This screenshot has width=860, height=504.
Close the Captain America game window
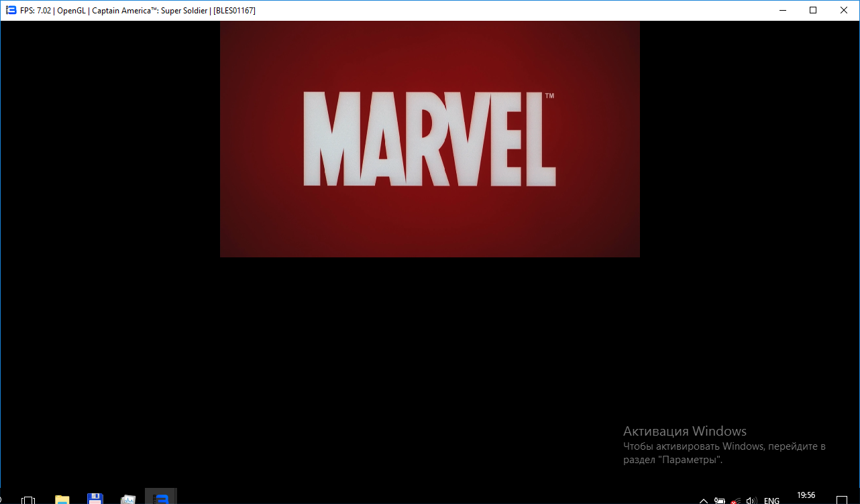(844, 10)
